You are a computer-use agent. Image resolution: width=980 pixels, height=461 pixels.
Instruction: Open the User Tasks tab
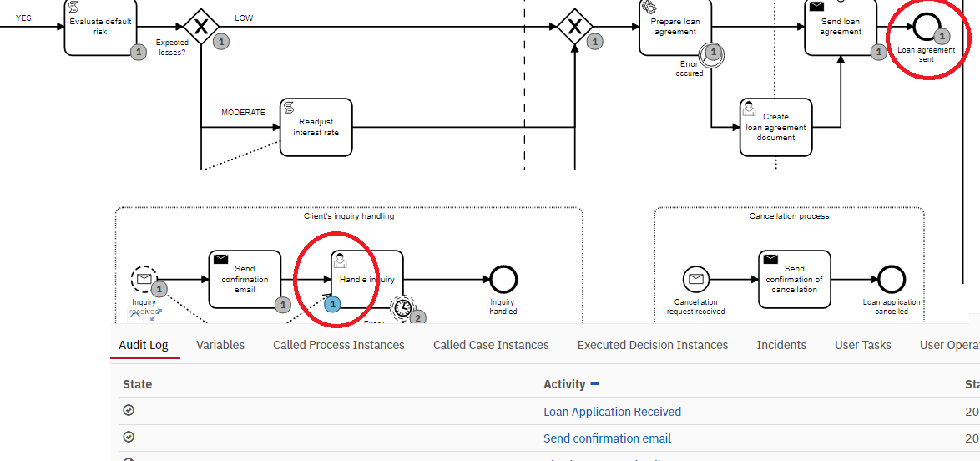point(862,345)
